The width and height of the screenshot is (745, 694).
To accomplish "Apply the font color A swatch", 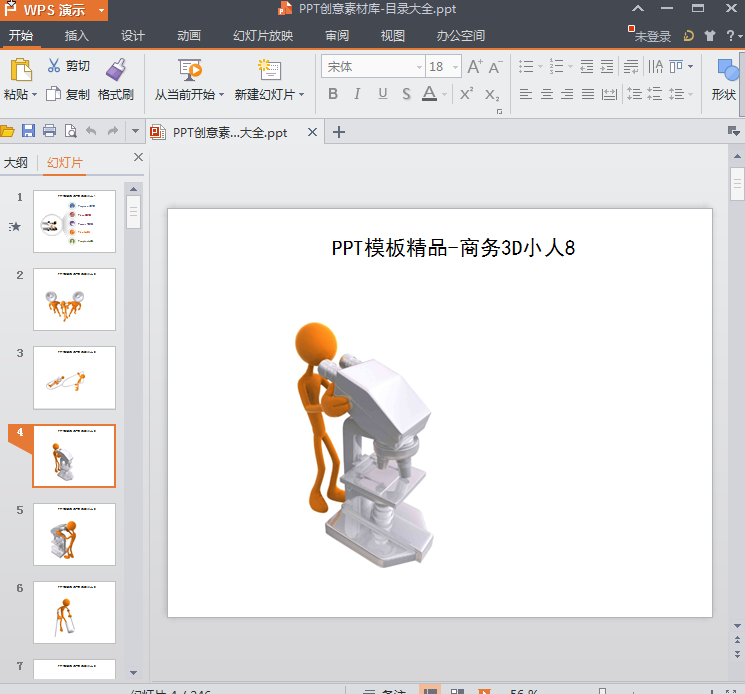I will [430, 94].
